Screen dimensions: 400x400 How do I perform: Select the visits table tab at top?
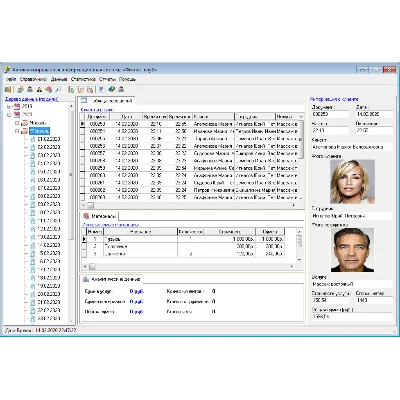point(107,101)
